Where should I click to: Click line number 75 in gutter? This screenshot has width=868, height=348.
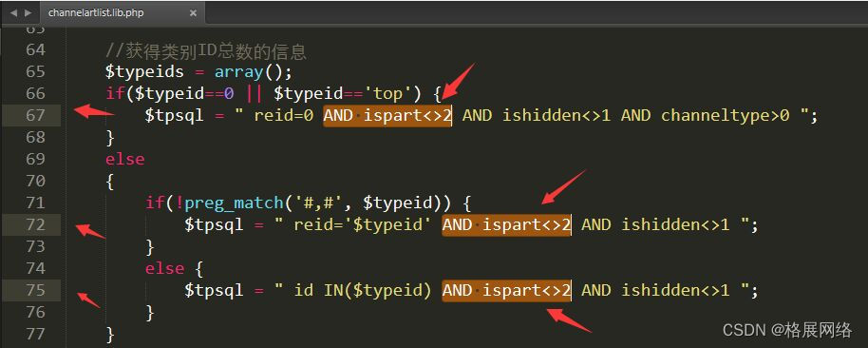pyautogui.click(x=35, y=290)
